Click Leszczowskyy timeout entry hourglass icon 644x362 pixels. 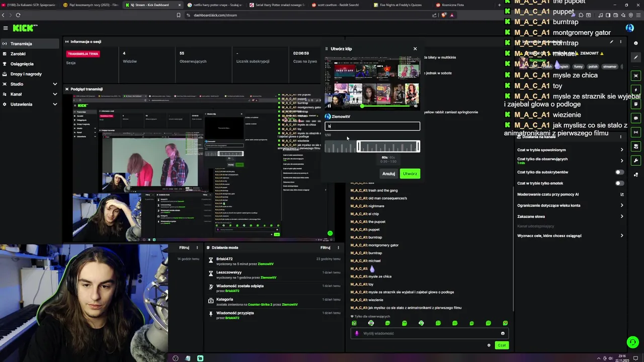(211, 274)
